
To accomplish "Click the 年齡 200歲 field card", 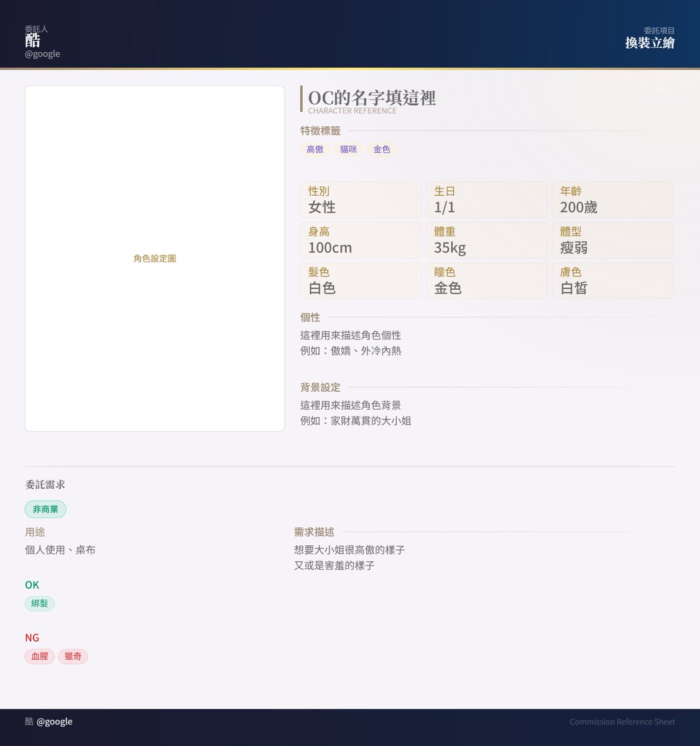I will coord(613,200).
